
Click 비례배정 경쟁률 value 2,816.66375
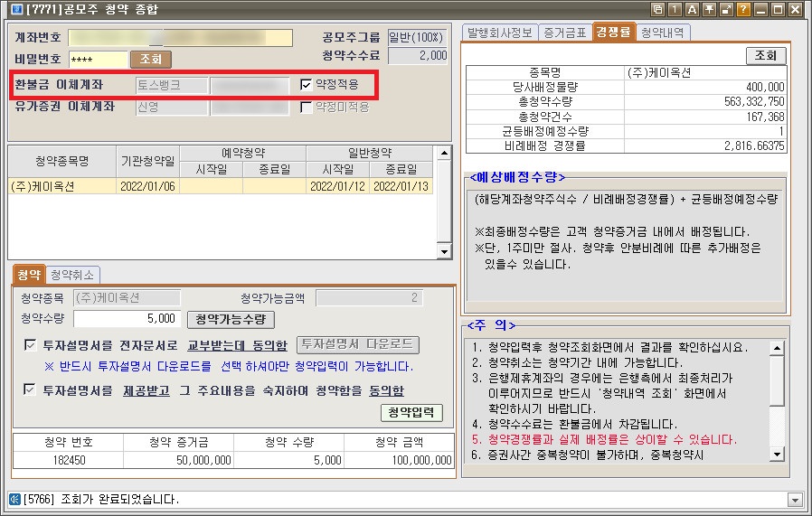coord(705,146)
